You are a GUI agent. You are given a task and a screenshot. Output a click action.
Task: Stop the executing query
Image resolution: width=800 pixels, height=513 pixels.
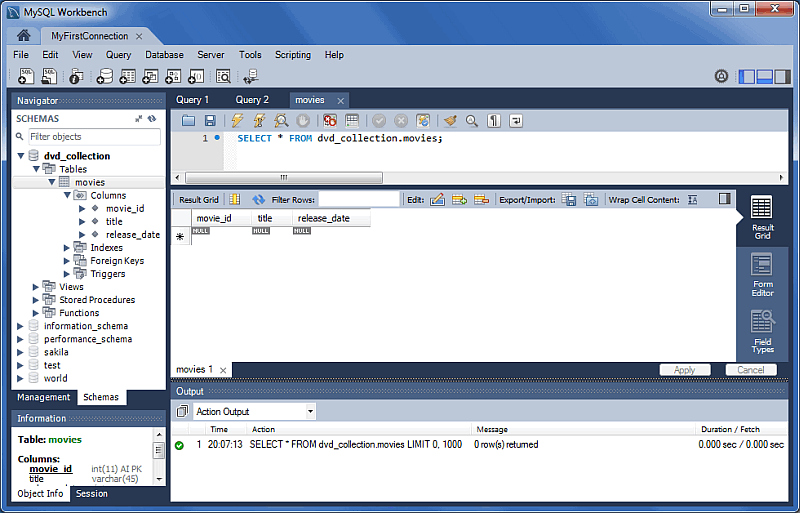click(303, 120)
